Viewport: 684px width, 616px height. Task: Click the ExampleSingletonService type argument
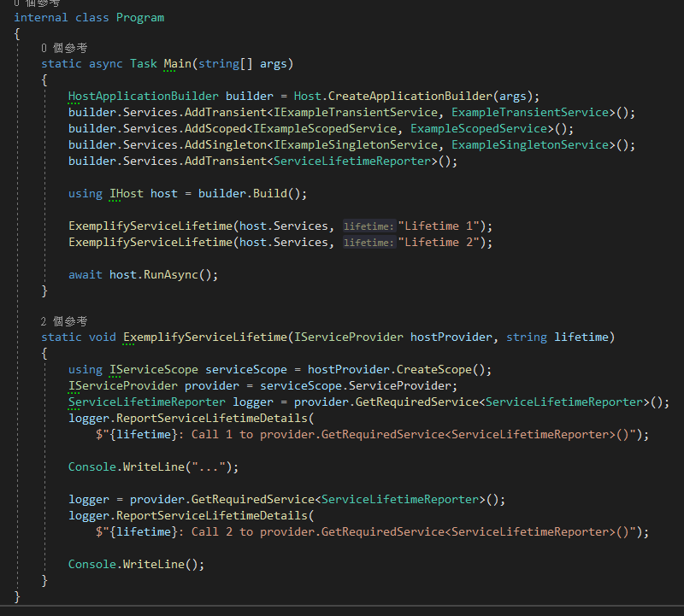[x=530, y=144]
